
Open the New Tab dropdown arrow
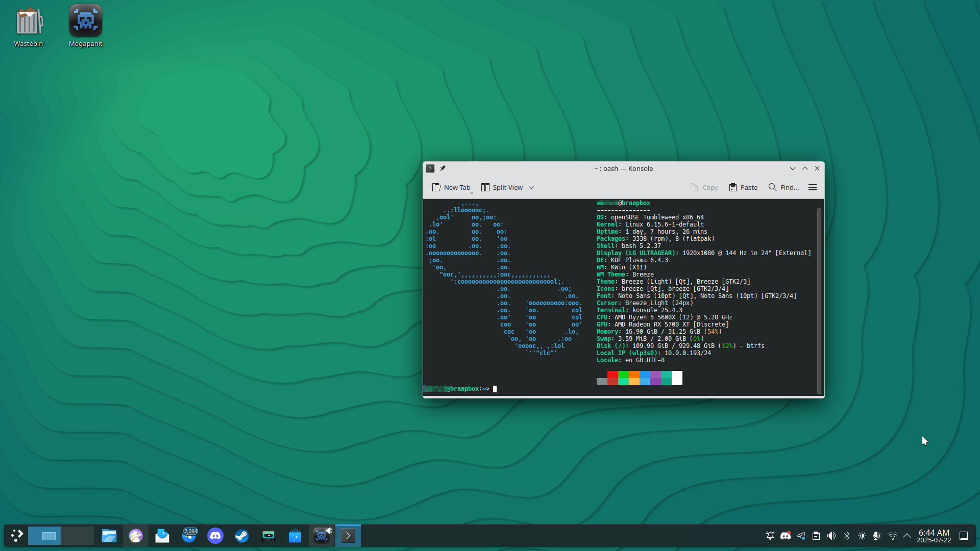pyautogui.click(x=472, y=193)
